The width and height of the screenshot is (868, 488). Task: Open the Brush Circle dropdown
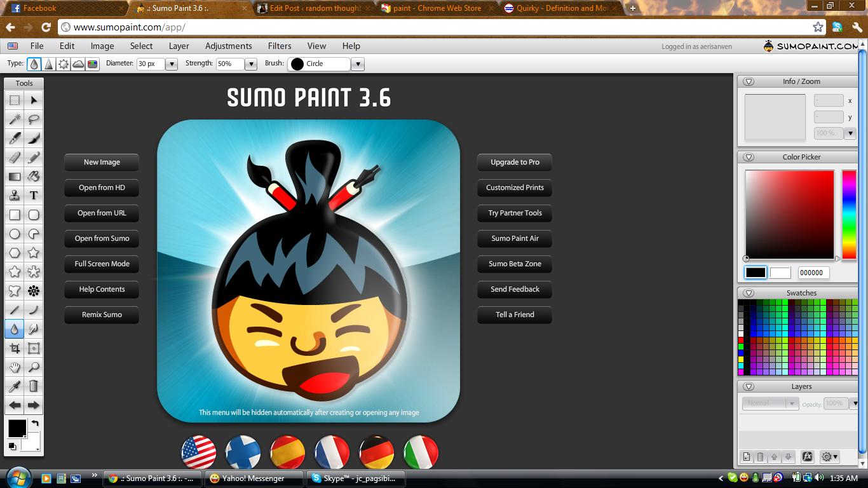pos(358,64)
